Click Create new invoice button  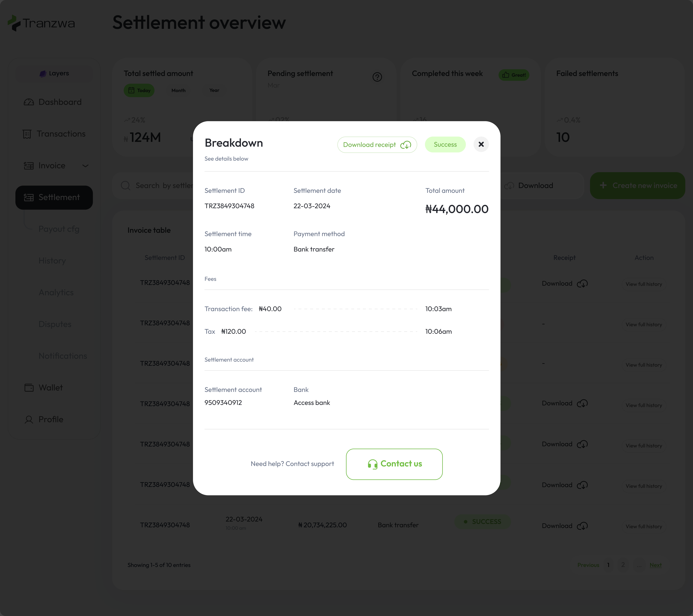(x=637, y=186)
